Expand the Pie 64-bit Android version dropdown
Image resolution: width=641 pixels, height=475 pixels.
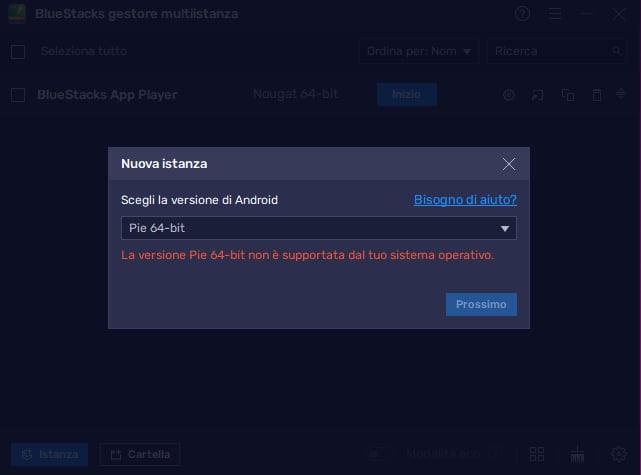(x=318, y=228)
